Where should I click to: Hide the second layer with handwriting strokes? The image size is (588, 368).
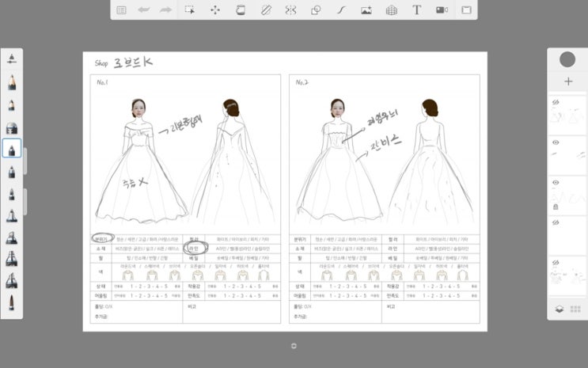556,142
